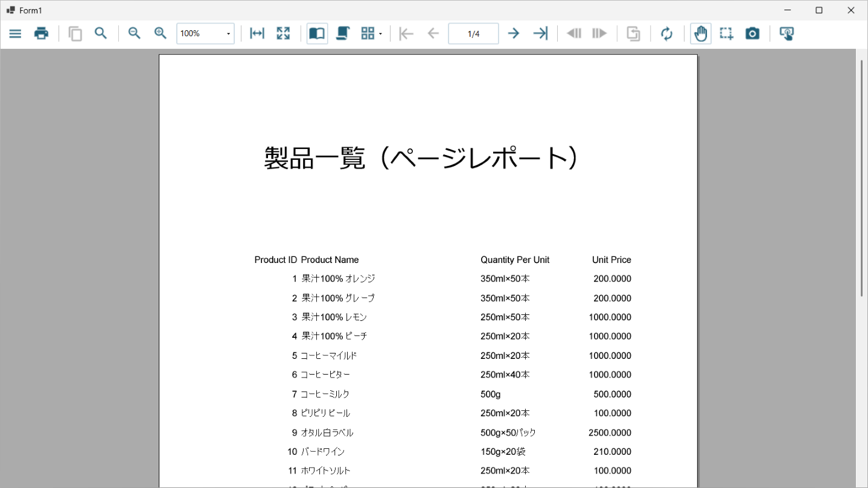The image size is (868, 488).
Task: Click the unit price 2500.0000
Action: (x=610, y=433)
